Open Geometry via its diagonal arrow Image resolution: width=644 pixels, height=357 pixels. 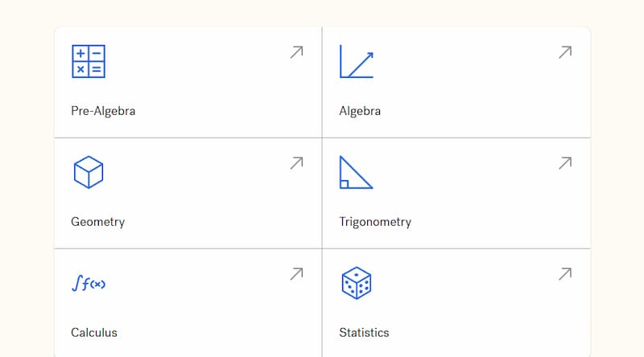(x=296, y=163)
